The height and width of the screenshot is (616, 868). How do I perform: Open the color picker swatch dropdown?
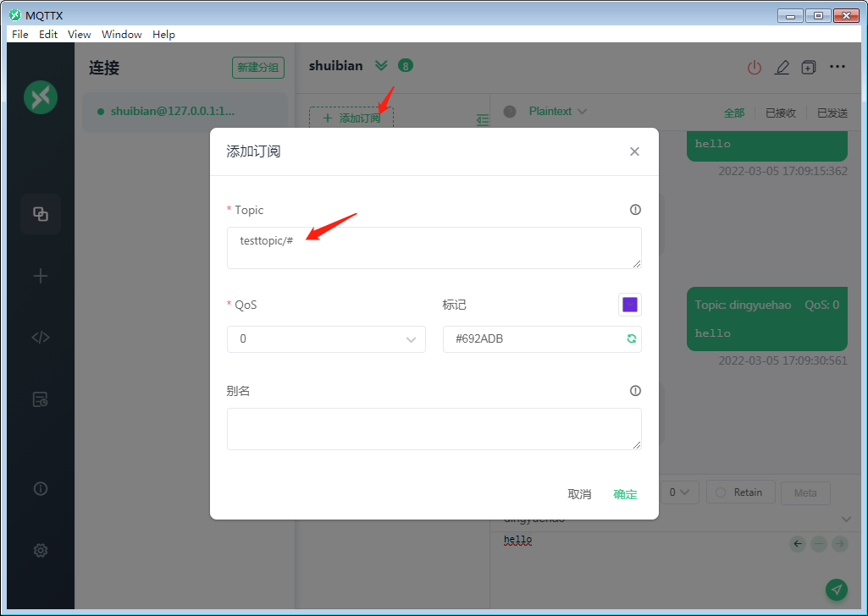pyautogui.click(x=630, y=305)
